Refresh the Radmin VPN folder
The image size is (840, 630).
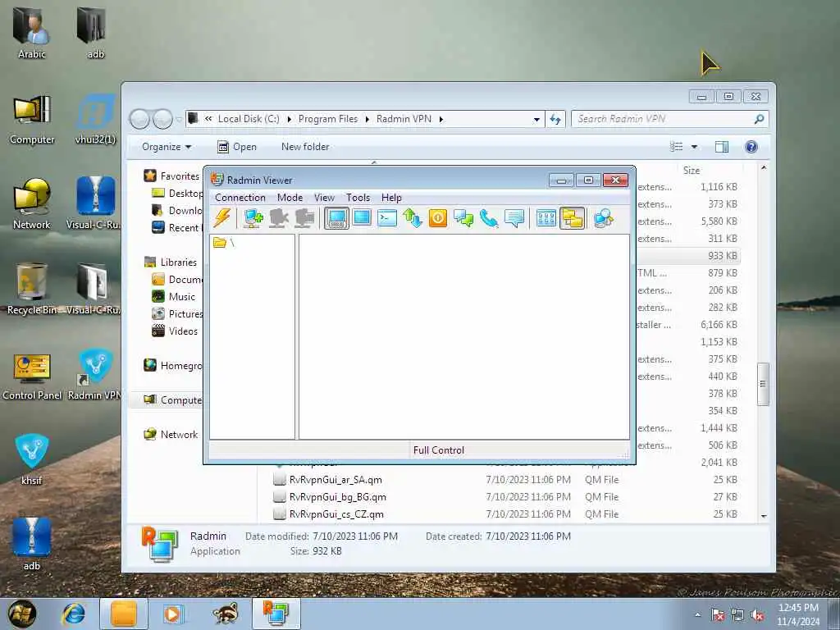point(555,120)
